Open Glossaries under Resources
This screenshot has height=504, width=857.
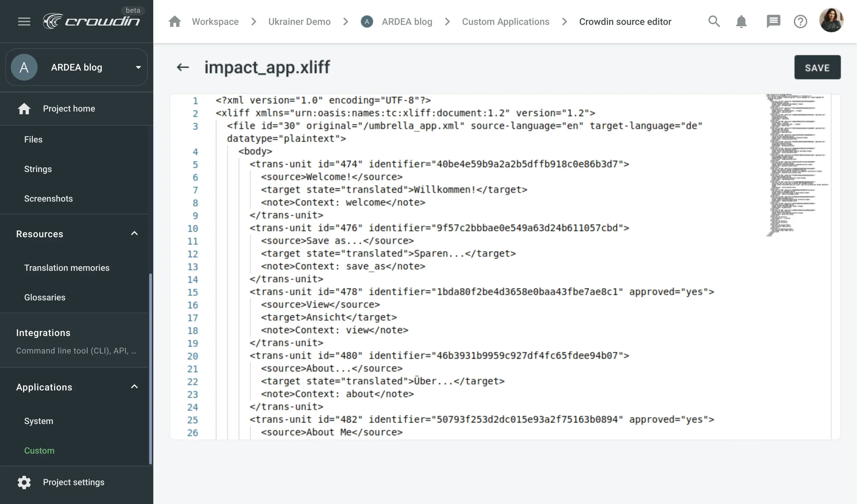pos(45,297)
